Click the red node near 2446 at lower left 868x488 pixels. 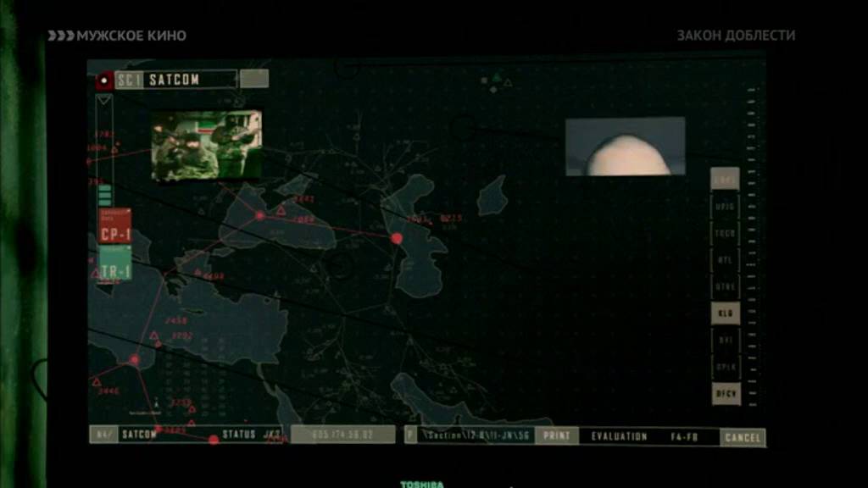click(x=135, y=359)
